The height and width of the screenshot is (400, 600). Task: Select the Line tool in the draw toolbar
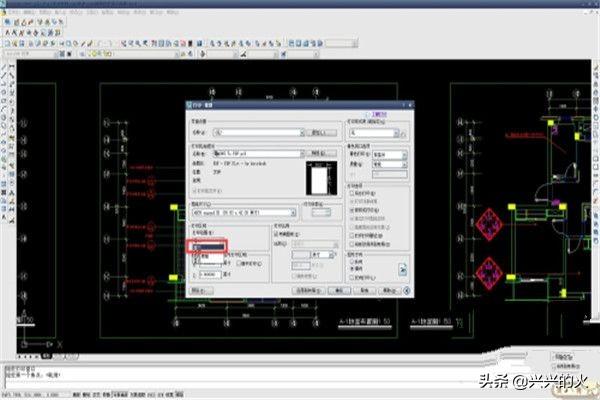[x=4, y=67]
